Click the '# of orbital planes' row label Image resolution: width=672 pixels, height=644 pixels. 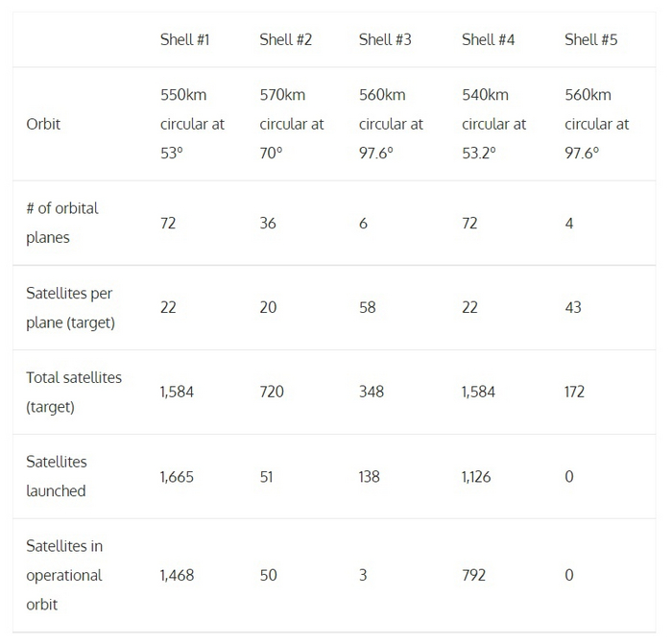click(x=62, y=223)
